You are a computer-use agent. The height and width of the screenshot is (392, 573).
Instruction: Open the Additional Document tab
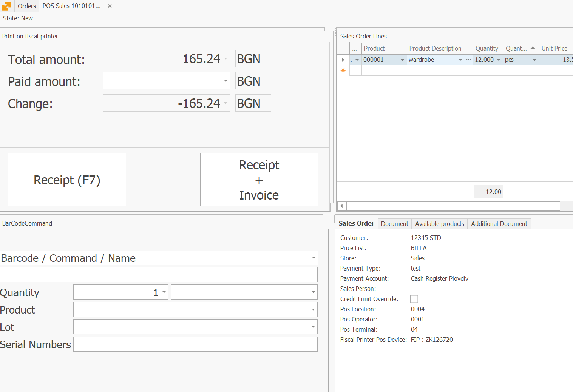tap(499, 224)
